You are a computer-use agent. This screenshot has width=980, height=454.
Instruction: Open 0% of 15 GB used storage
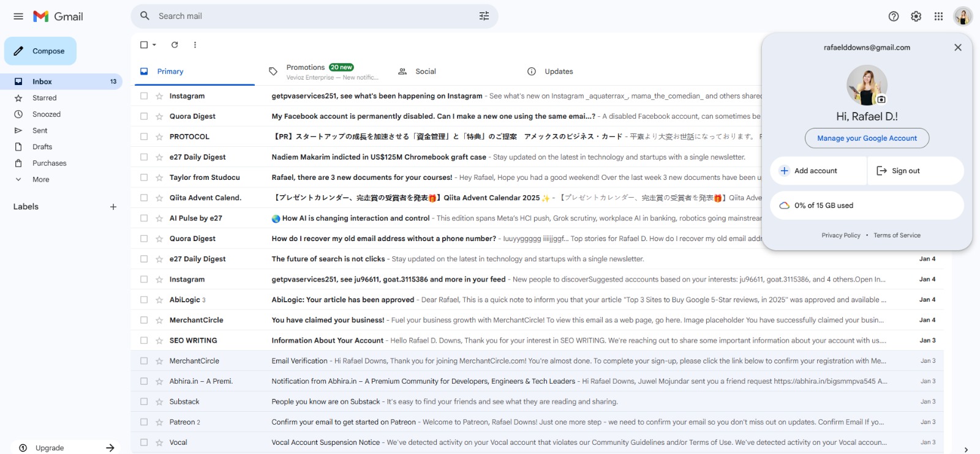867,206
